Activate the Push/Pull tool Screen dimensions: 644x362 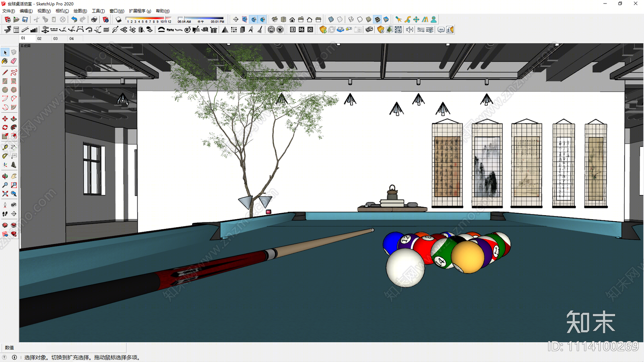click(14, 119)
